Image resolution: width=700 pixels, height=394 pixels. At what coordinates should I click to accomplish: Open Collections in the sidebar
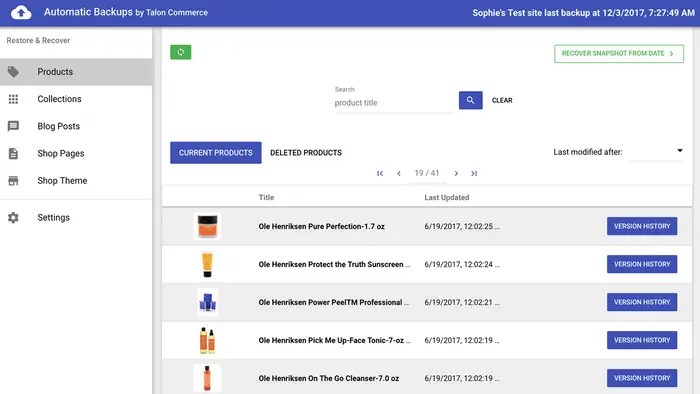pyautogui.click(x=76, y=99)
